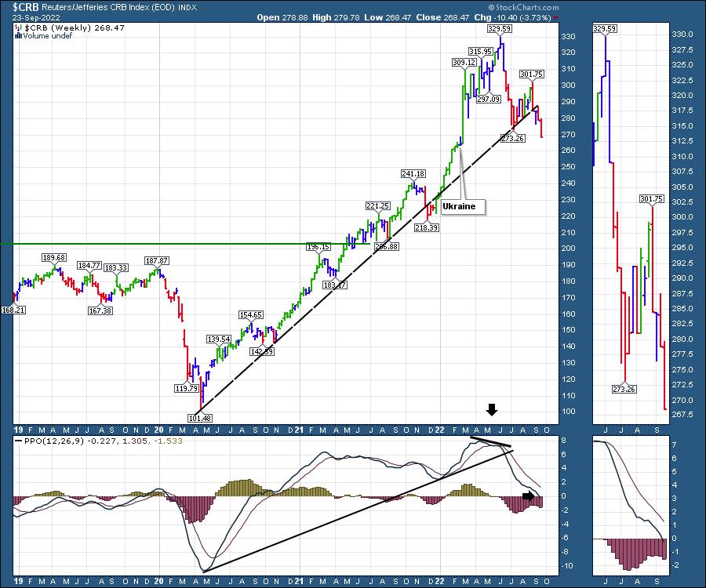706x588 pixels.
Task: Click the 218.39 low price label
Action: 426,227
